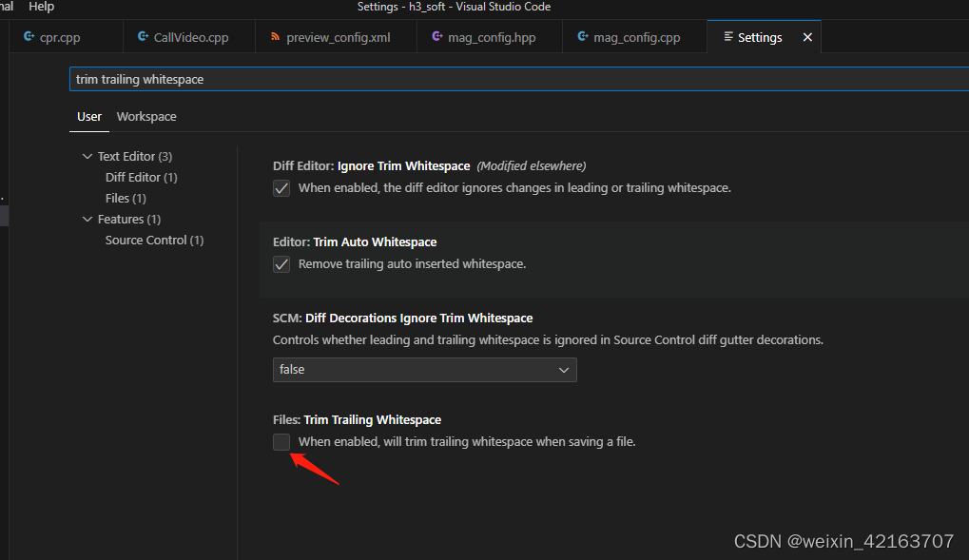Uncheck Editor Trim Auto Whitespace checkbox
969x560 pixels.
[x=281, y=264]
